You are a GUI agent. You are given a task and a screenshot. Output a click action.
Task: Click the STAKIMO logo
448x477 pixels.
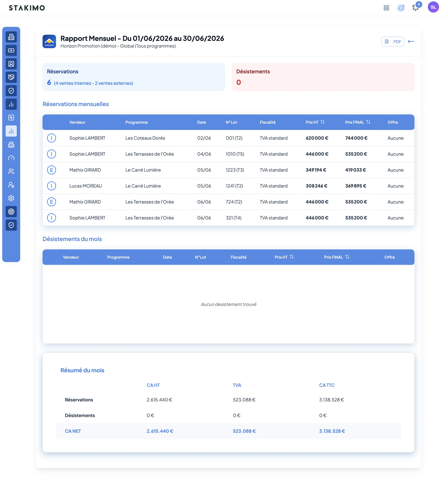pos(27,8)
